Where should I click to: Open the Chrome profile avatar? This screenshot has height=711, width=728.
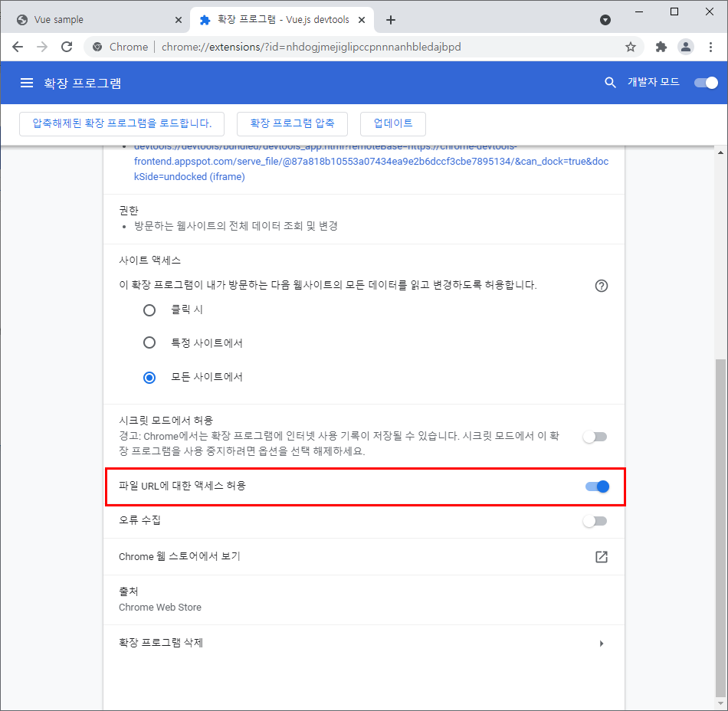[x=685, y=47]
